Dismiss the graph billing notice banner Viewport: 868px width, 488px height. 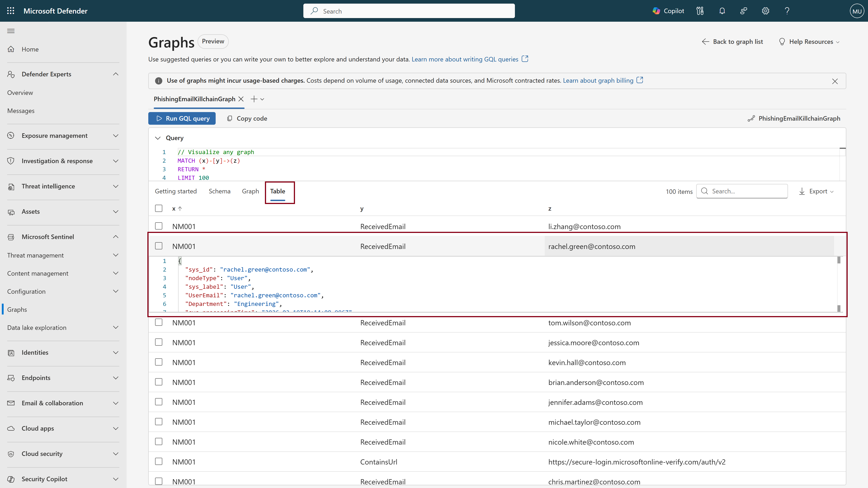click(x=835, y=81)
